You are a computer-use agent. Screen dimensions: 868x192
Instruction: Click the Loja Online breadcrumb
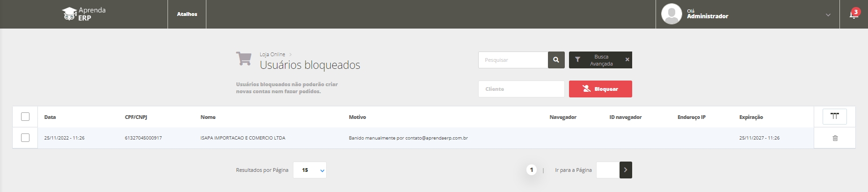coord(272,54)
